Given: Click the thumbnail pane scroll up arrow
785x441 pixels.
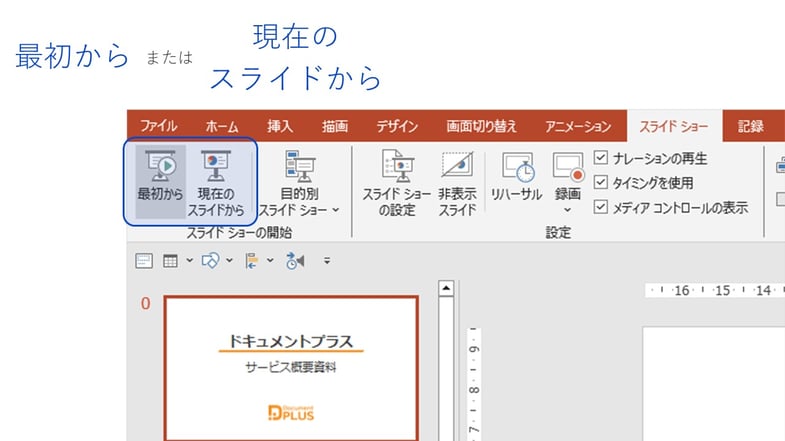Looking at the screenshot, I should (446, 288).
